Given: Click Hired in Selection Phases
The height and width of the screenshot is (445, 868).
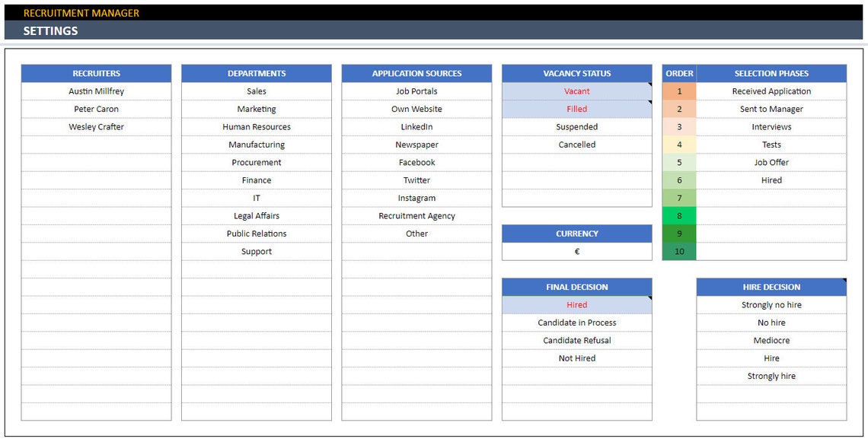Looking at the screenshot, I should (771, 180).
